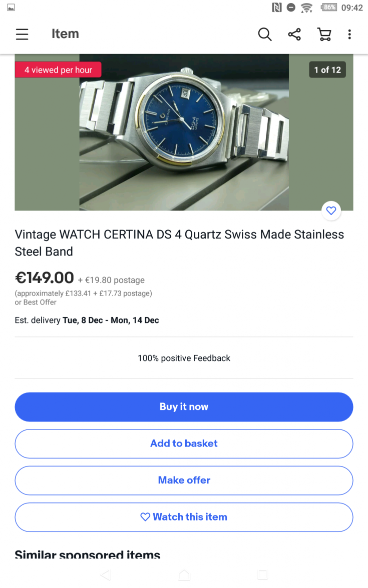368x588 pixels.
Task: Tap the estimated delivery dates line
Action: [87, 320]
